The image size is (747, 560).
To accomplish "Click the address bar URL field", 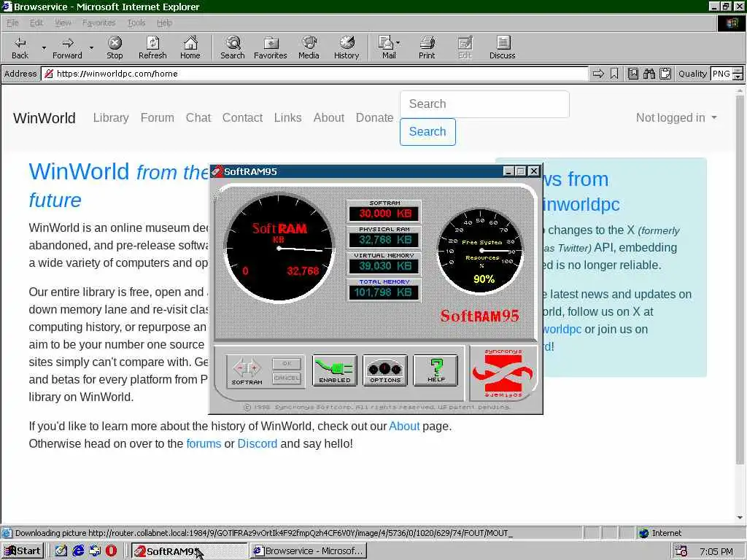I will (314, 74).
